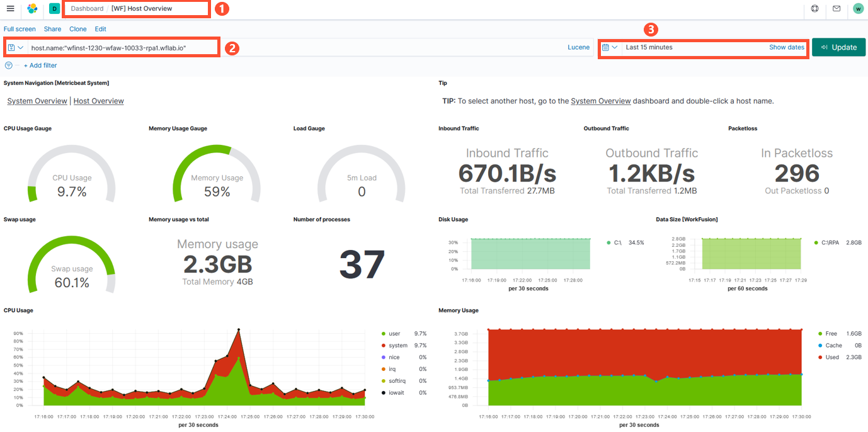
Task: Toggle the Cache series in legend
Action: pos(833,346)
